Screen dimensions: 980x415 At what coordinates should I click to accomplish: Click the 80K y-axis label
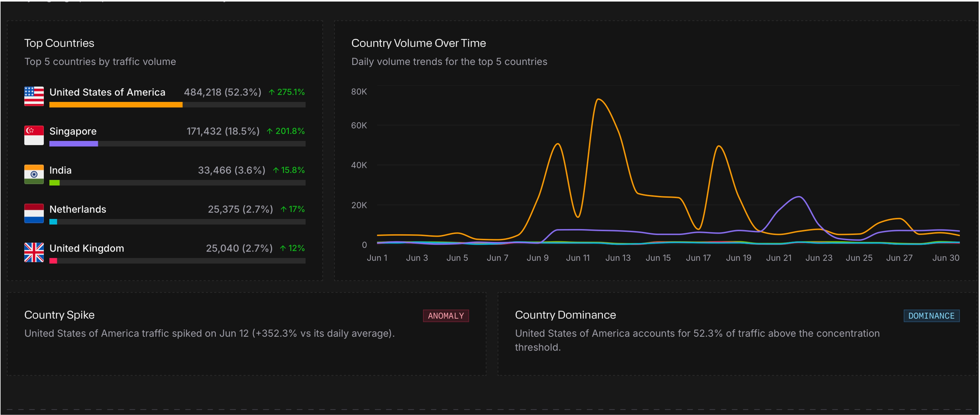pyautogui.click(x=359, y=92)
